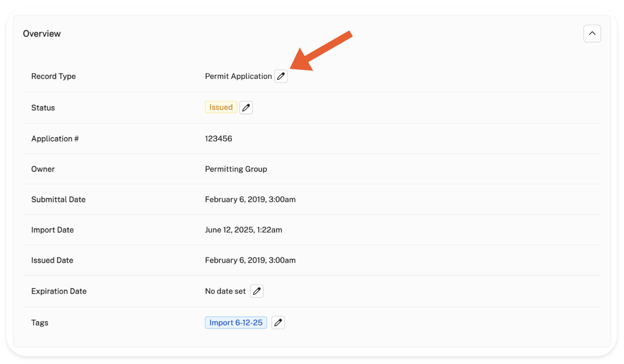Image resolution: width=624 pixels, height=364 pixels.
Task: Click the Permitting Group owner value
Action: (236, 169)
